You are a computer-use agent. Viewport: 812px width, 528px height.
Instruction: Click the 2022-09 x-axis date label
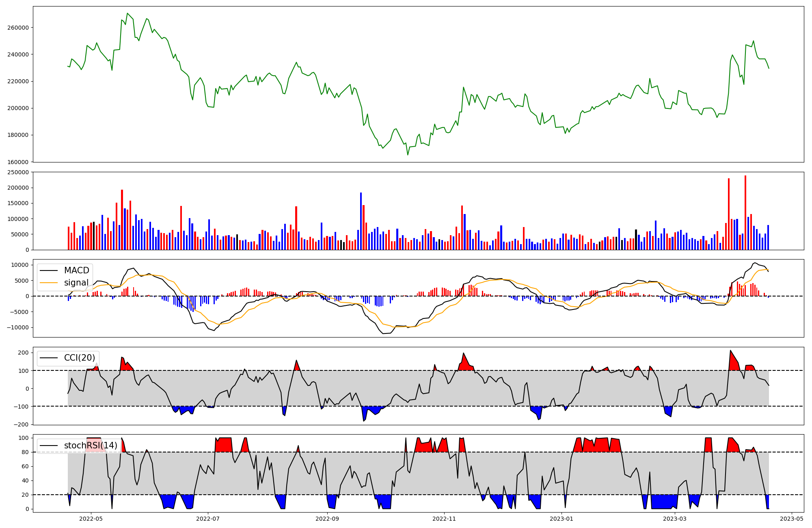point(327,519)
